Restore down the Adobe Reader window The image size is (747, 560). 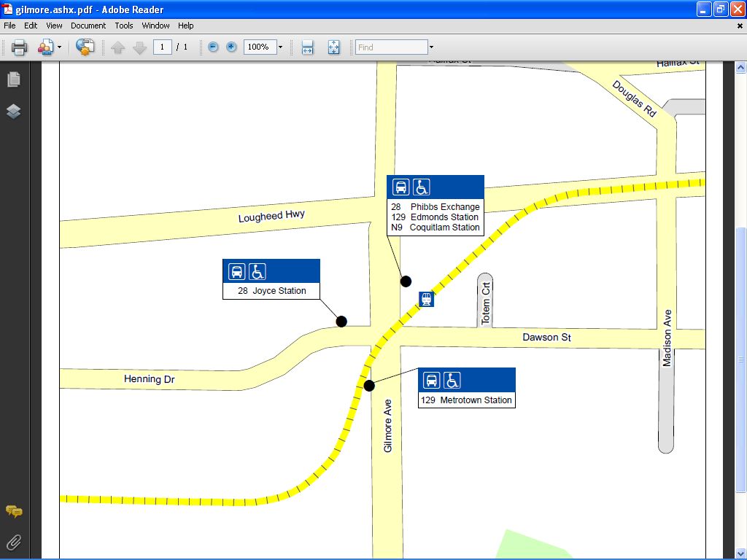tap(721, 9)
